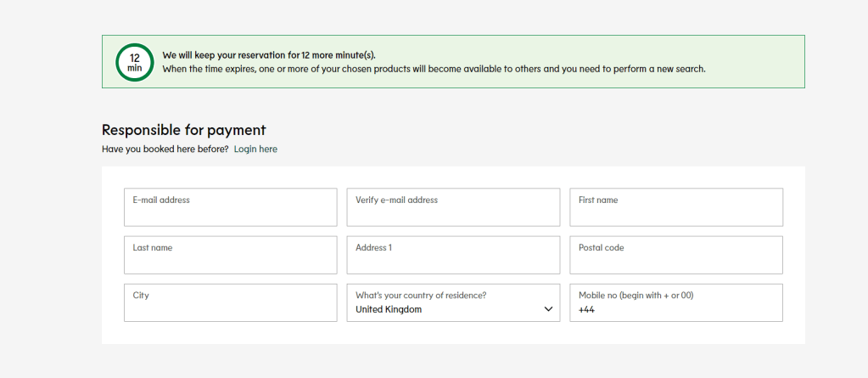
Task: Click the Mobile no field label
Action: coord(636,296)
